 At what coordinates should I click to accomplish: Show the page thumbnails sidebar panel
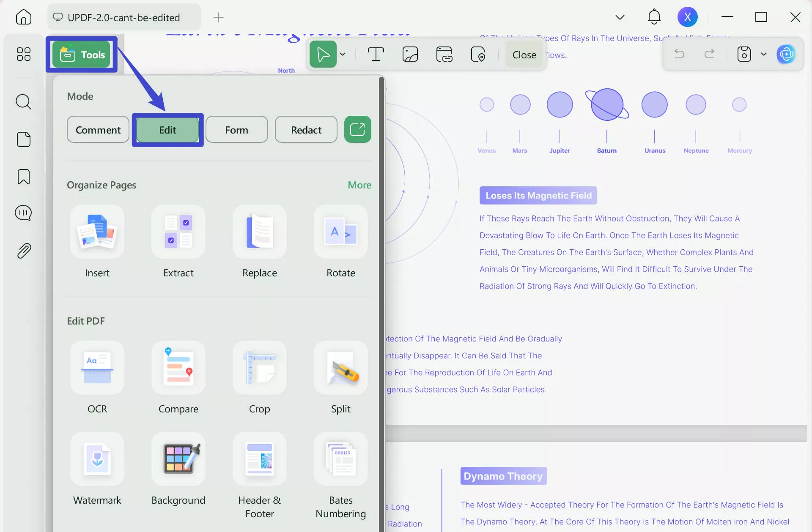23,139
